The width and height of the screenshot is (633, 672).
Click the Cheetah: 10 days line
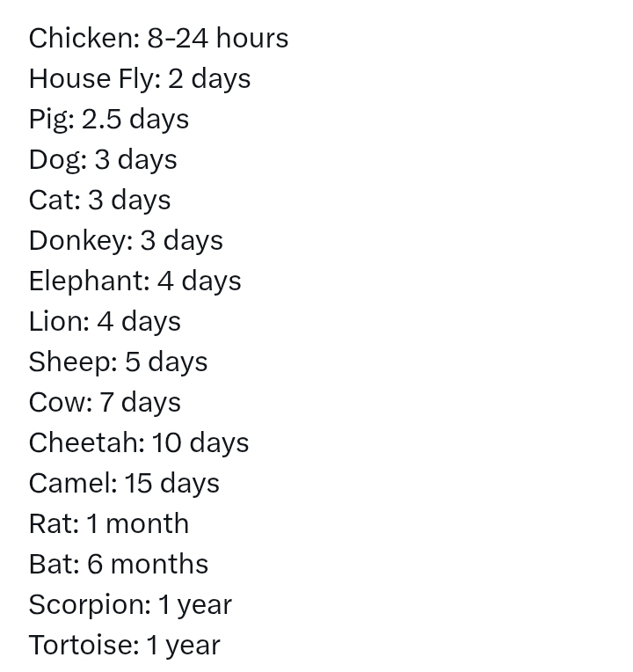(139, 443)
